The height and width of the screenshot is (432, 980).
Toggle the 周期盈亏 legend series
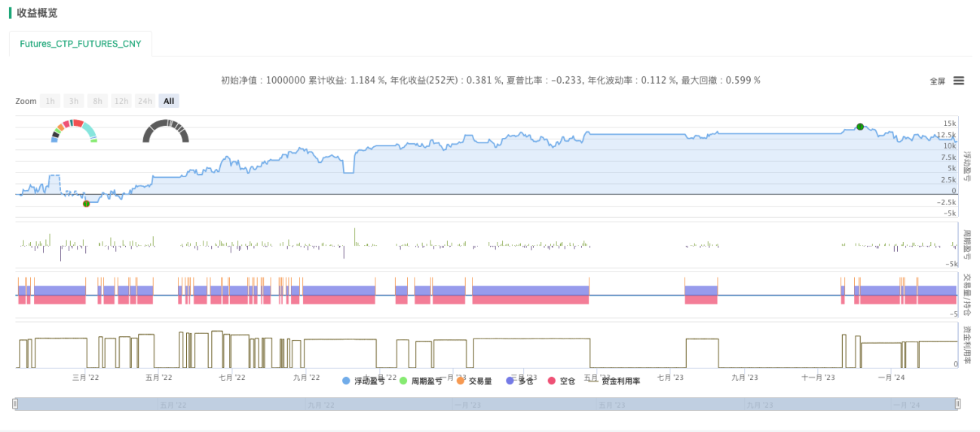(421, 381)
